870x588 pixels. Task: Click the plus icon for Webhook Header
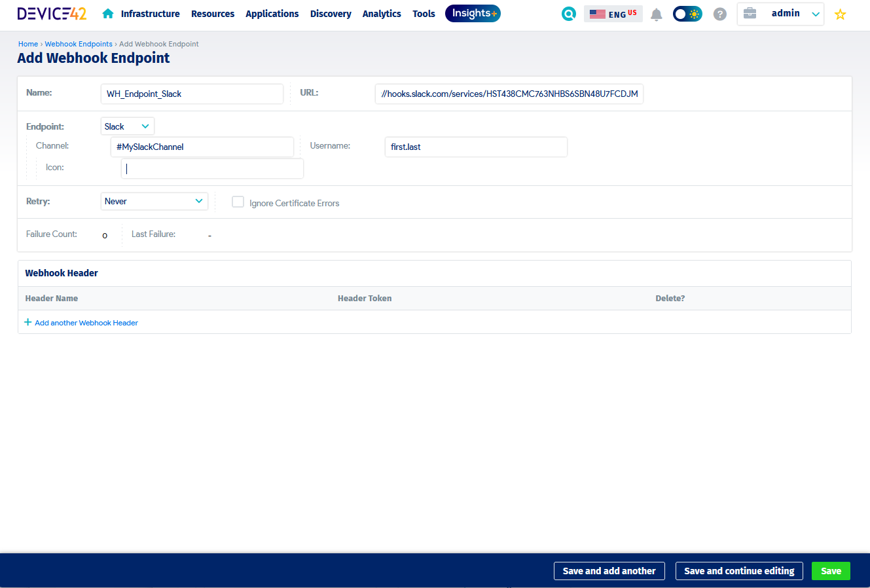[28, 322]
